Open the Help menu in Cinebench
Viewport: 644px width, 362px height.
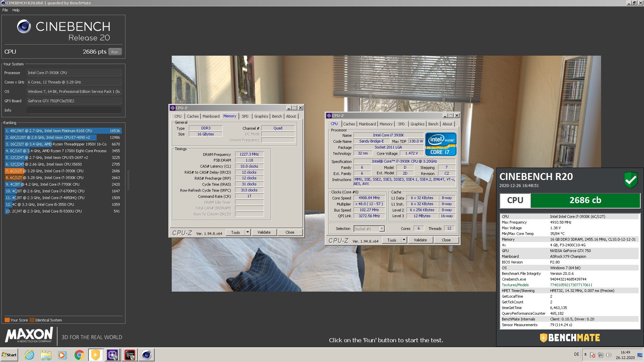[x=16, y=10]
